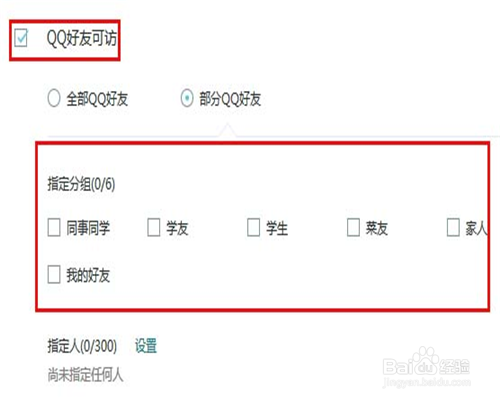
Task: Click the QQ好友可访 label text
Action: pos(82,38)
